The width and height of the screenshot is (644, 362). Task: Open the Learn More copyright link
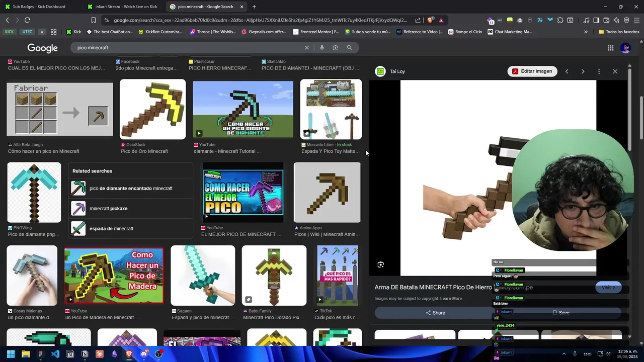pos(451,299)
